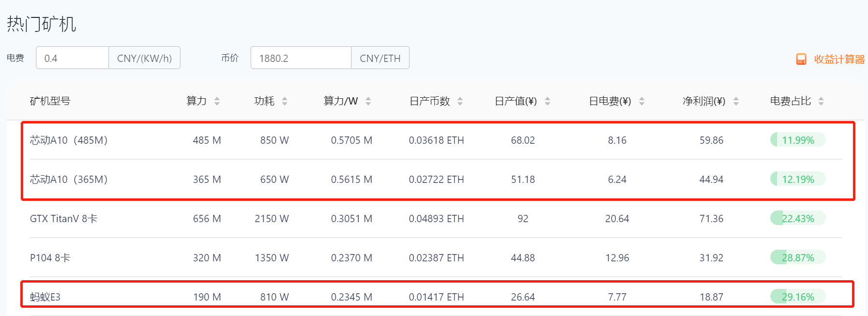Sort by 日电费(¥) column arrows
This screenshot has height=316, width=868.
(642, 101)
